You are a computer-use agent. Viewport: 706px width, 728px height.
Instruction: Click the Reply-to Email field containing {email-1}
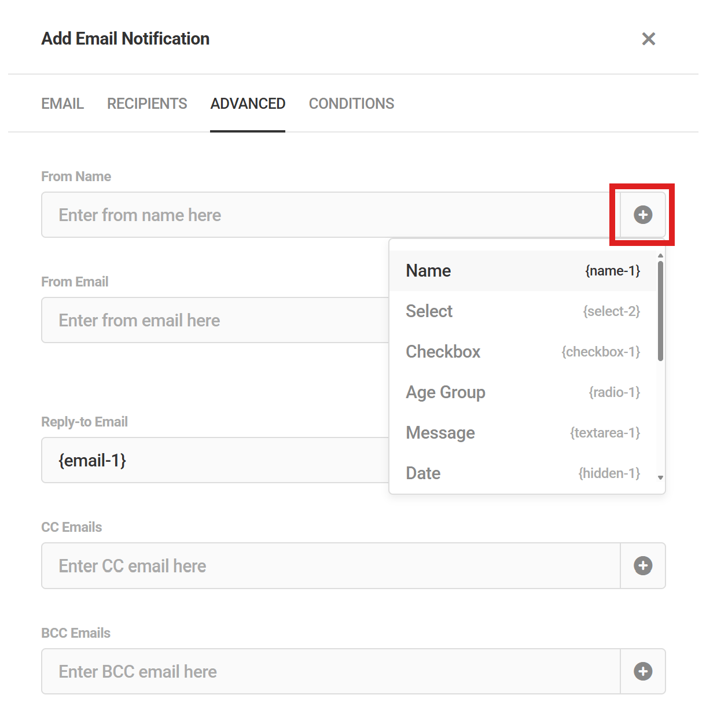click(x=215, y=460)
